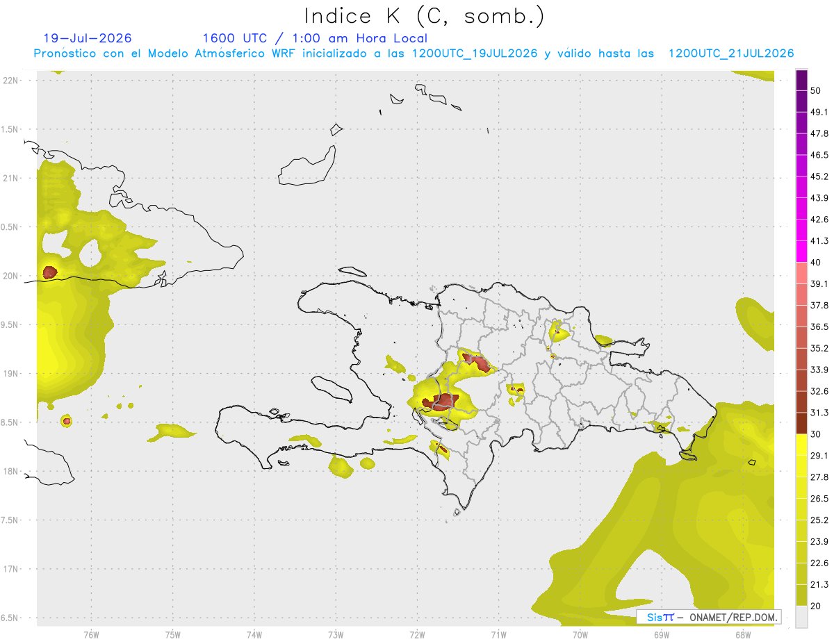Click the colorbar label '22.6'

coord(819,563)
